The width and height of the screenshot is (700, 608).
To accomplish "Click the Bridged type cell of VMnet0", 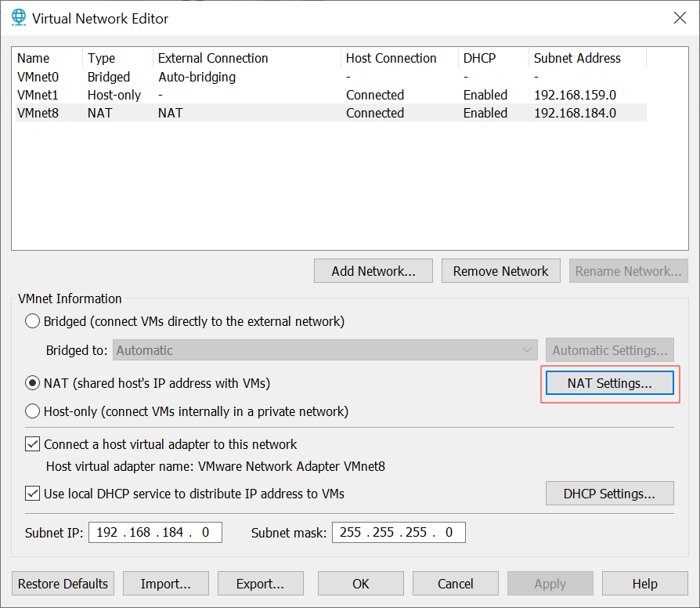I will point(109,77).
